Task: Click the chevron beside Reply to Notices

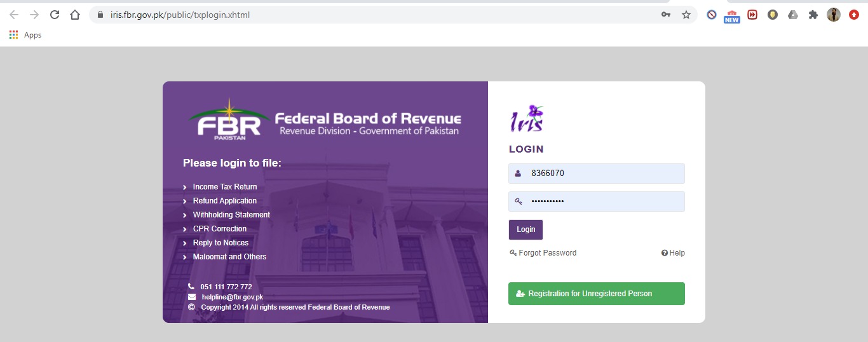Action: [x=185, y=243]
